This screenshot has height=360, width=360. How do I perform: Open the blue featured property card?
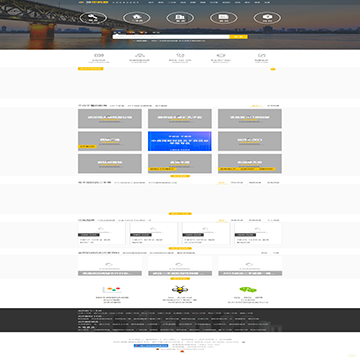point(180,141)
